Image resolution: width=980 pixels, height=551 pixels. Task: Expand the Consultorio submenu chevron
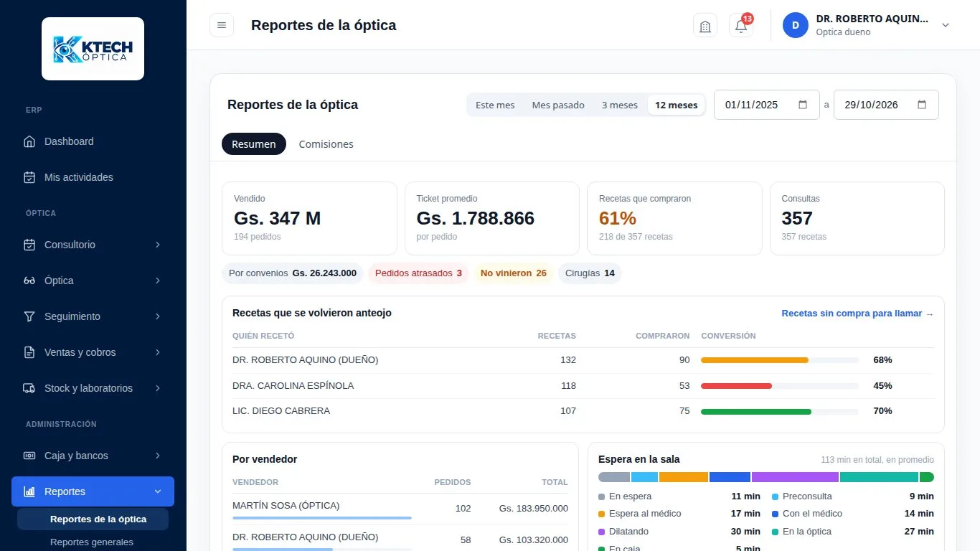tap(157, 245)
